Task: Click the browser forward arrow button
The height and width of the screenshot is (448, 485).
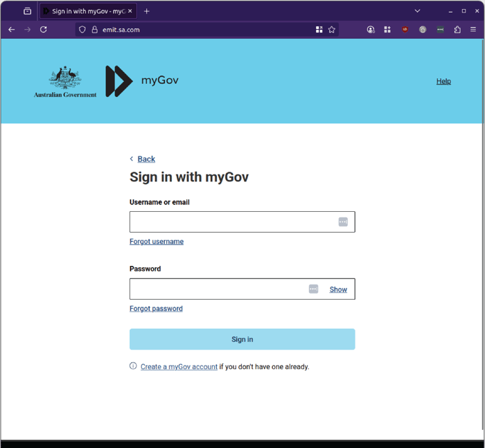Action: point(28,30)
